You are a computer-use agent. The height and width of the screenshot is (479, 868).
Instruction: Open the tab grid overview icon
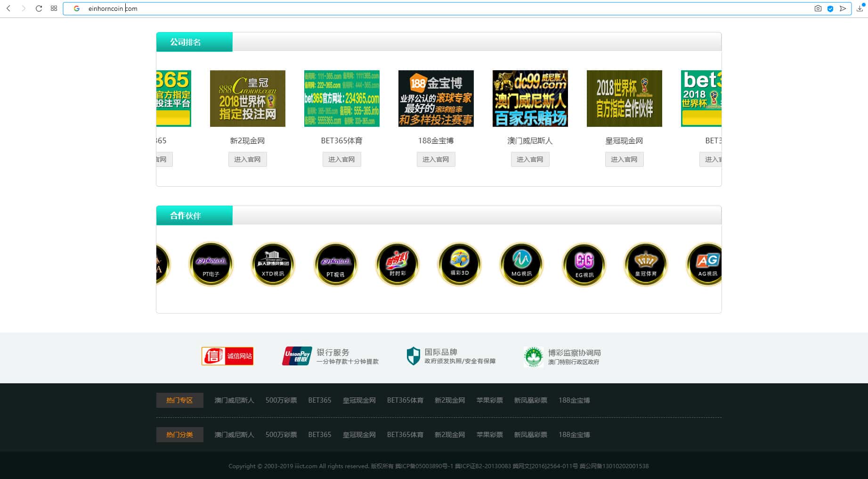[54, 8]
